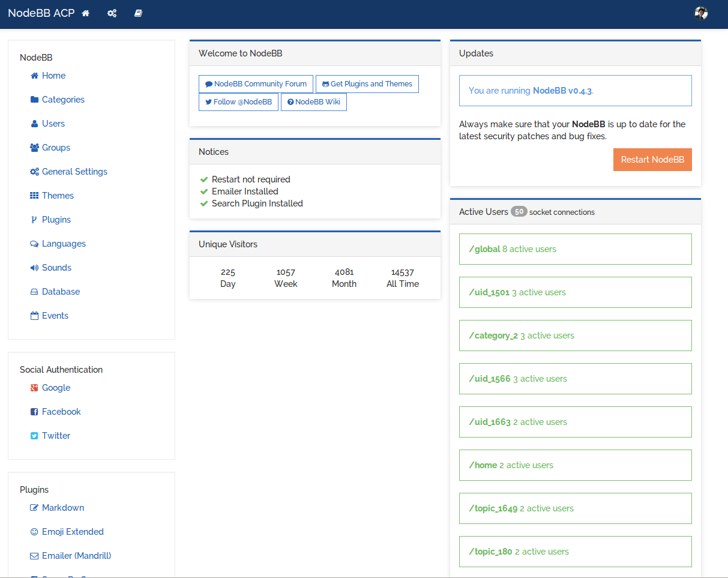Click the 14537 All Time visitors count
Viewport: 728px width, 578px height.
(403, 272)
